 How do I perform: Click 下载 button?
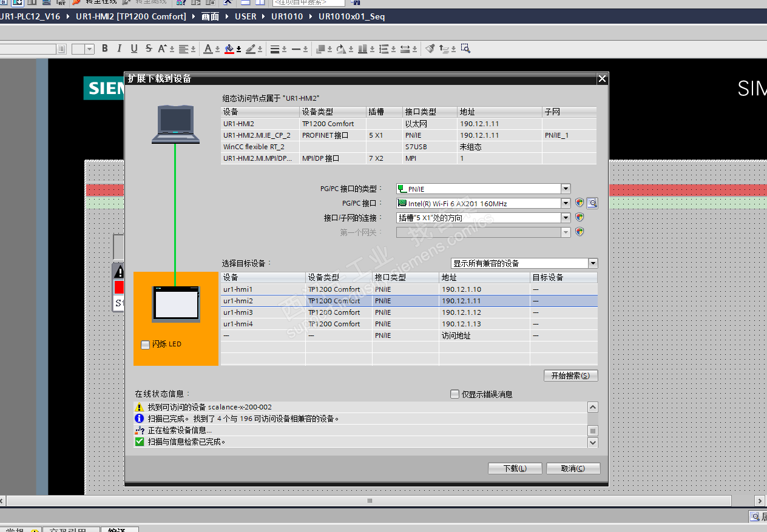tap(515, 468)
